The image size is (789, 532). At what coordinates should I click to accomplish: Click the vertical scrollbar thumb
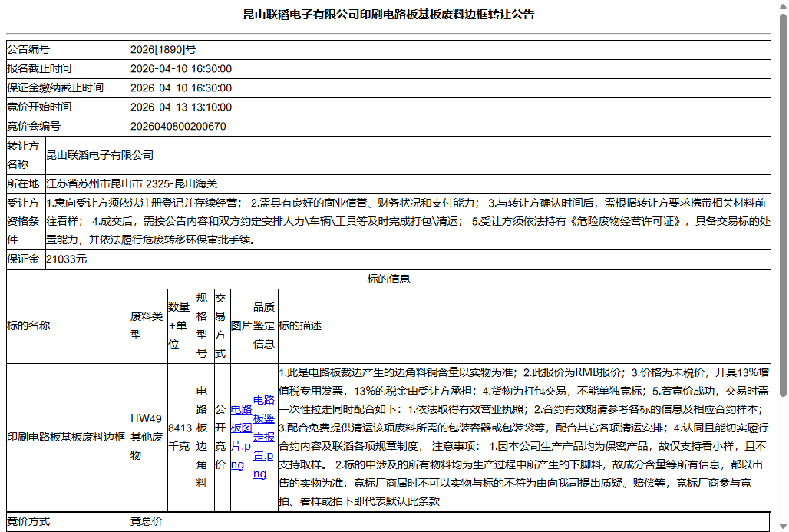click(x=783, y=205)
